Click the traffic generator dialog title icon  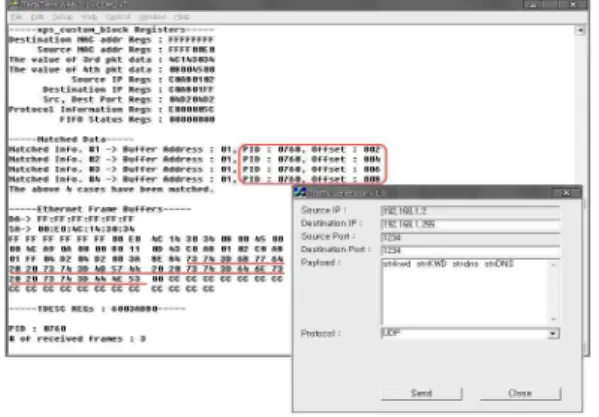300,192
